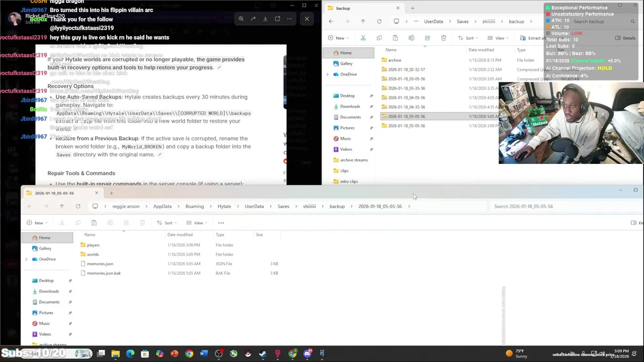The height and width of the screenshot is (362, 644).
Task: Close the 2026-01-18_05-05-56 tab
Action: coord(97,193)
